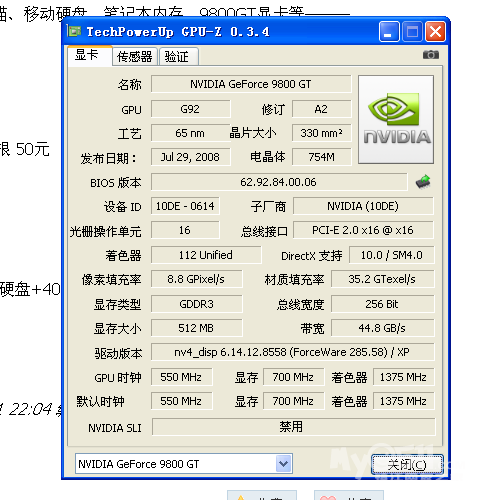Image resolution: width=498 pixels, height=500 pixels.
Task: Click the ROPs field showing 16
Action: [185, 230]
